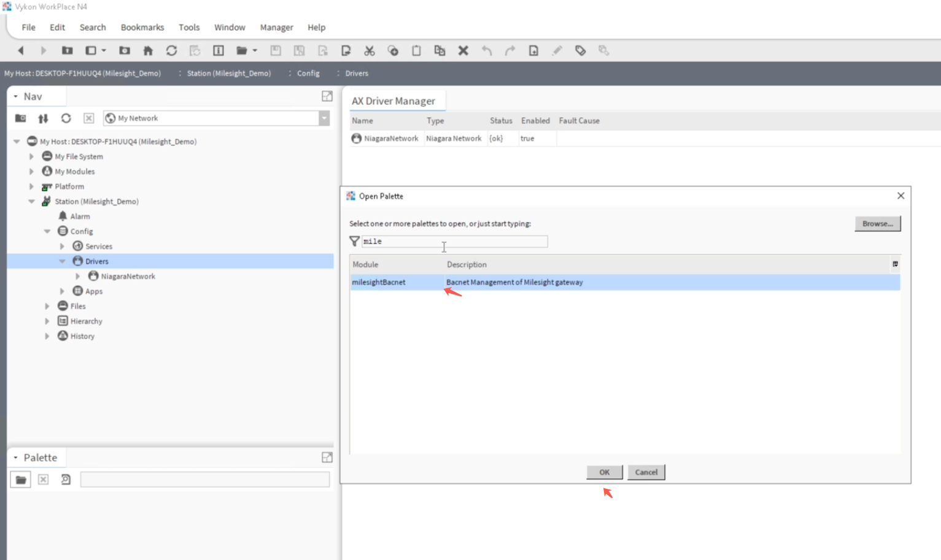Open the Palette panel title menu
Screen dimensions: 941x560
[x=16, y=458]
